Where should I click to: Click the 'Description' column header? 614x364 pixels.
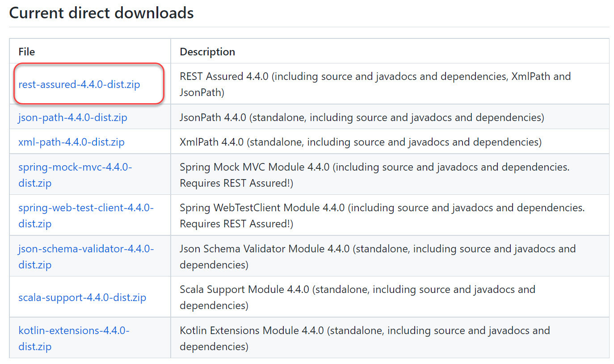tap(207, 51)
